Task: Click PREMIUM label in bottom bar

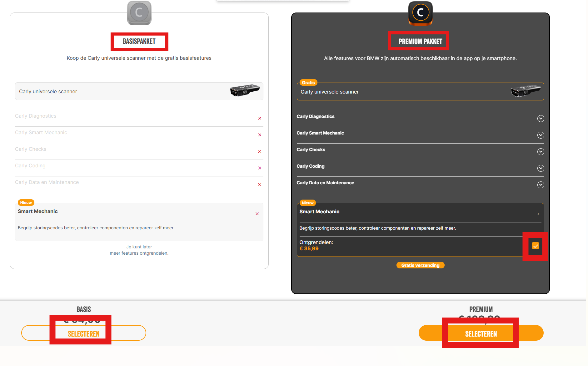Action: [481, 309]
